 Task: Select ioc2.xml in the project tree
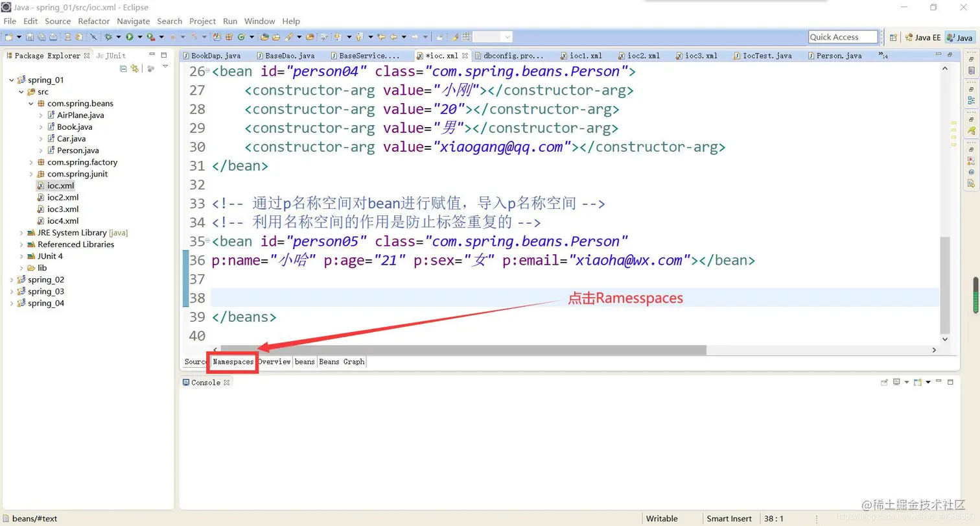coord(63,197)
